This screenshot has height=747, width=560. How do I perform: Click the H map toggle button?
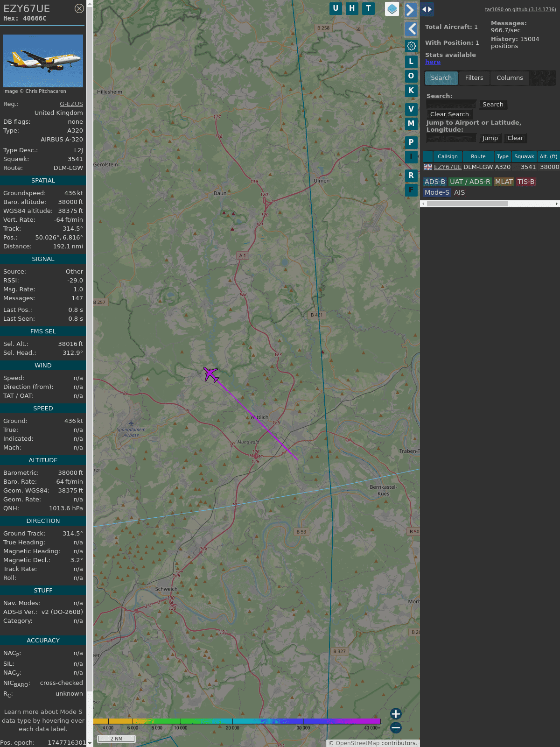352,8
